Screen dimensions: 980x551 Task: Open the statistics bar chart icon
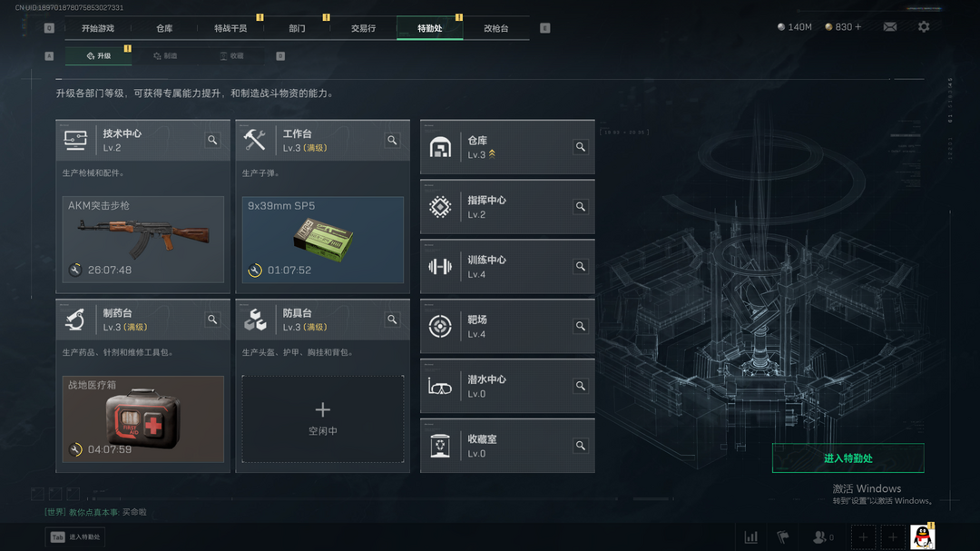750,536
